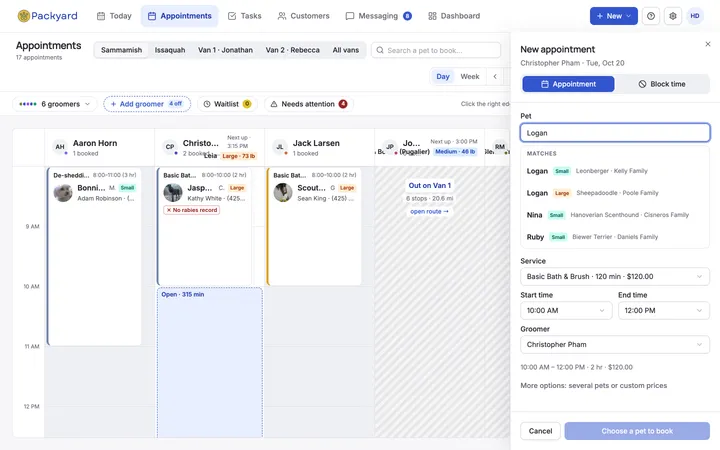Screen dimensions: 720x450
Task: Select the Sammamish location tab
Action: [x=121, y=50]
